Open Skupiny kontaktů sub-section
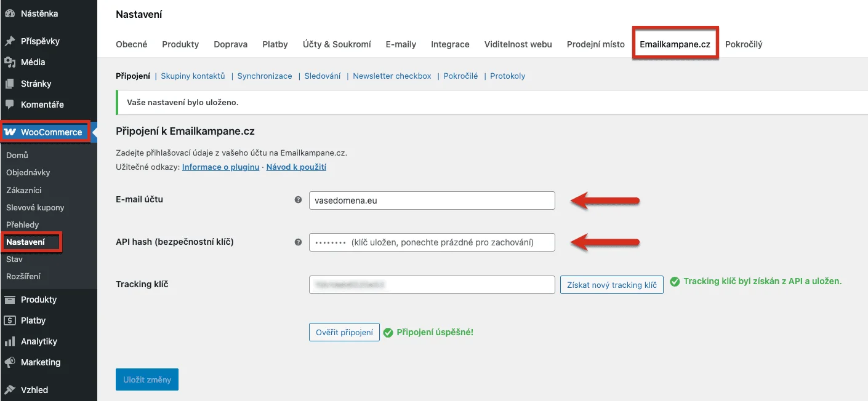 (x=193, y=76)
